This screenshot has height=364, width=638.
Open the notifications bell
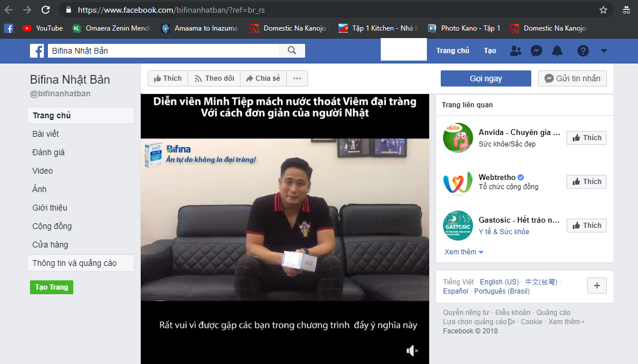pos(557,51)
